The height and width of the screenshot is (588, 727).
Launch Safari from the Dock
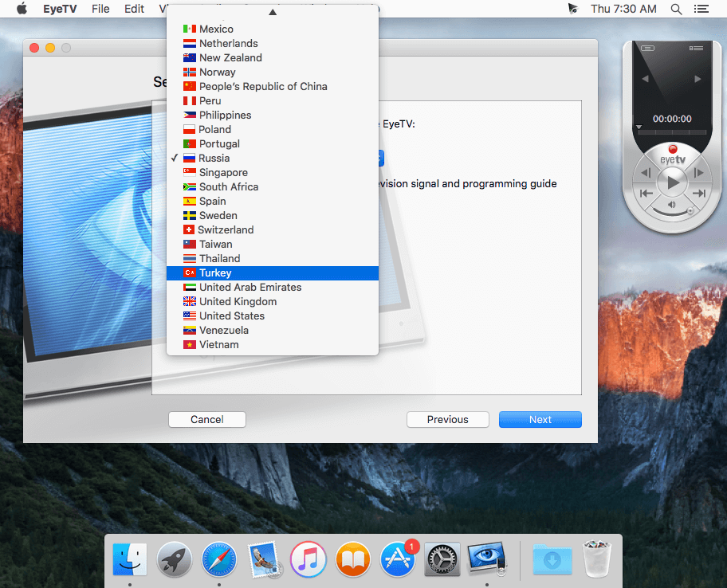(x=219, y=559)
